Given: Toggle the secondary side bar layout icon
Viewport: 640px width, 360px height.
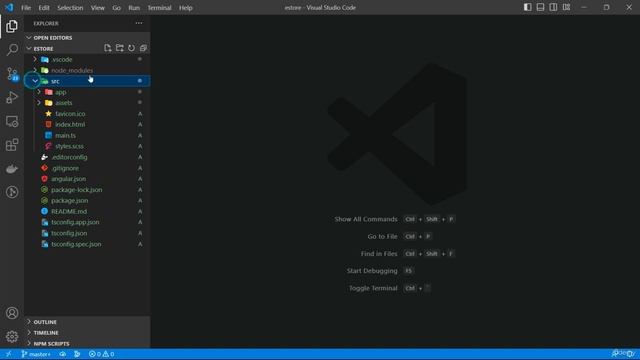Looking at the screenshot, I should (x=553, y=7).
